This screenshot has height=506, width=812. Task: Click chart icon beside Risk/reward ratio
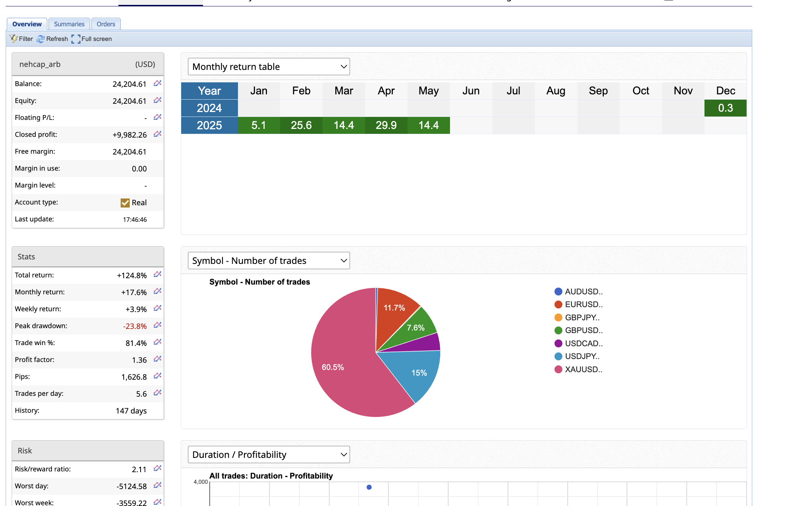[158, 468]
